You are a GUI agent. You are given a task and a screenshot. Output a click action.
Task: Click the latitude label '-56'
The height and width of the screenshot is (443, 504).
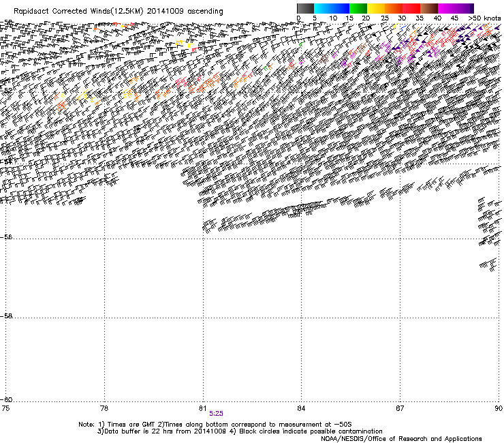pyautogui.click(x=6, y=237)
